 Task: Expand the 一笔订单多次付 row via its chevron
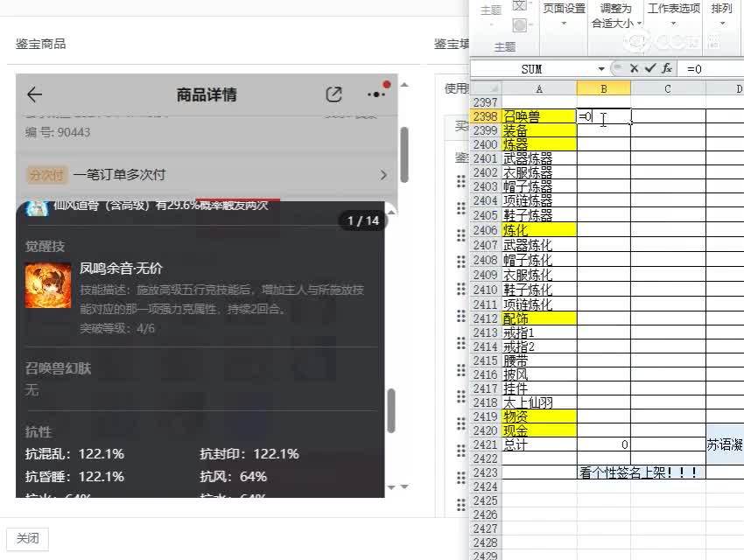pos(385,175)
